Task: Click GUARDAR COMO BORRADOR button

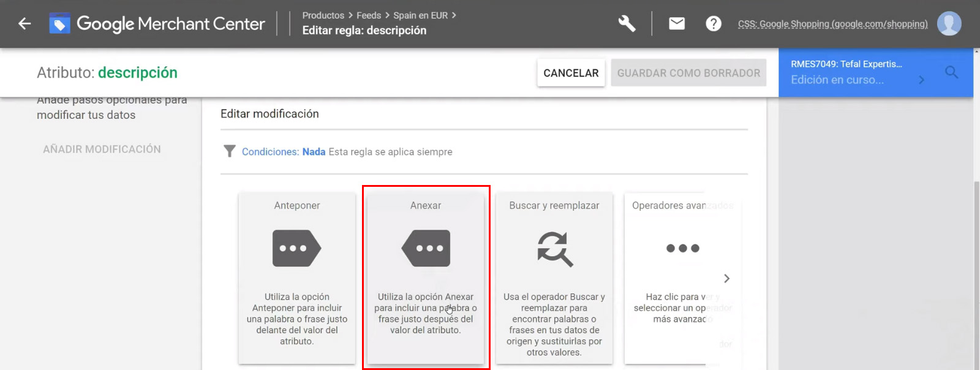Action: (x=688, y=73)
